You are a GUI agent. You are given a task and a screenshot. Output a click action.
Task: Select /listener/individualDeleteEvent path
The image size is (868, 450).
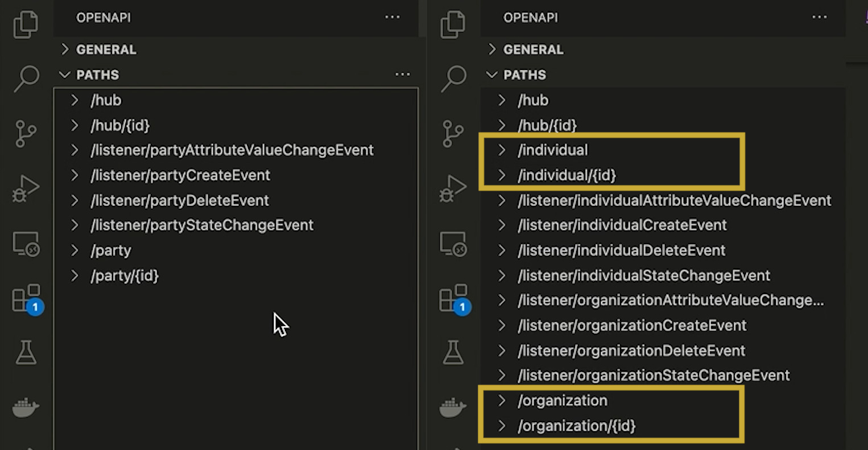[621, 250]
